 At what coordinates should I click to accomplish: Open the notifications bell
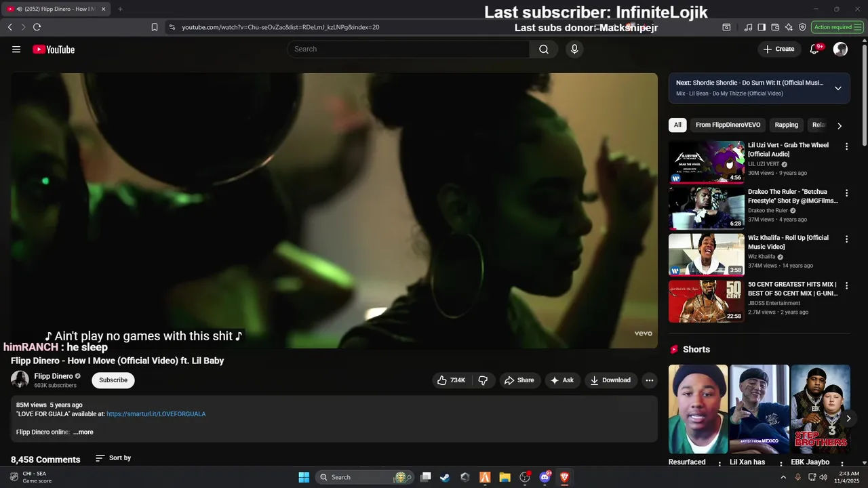(814, 49)
